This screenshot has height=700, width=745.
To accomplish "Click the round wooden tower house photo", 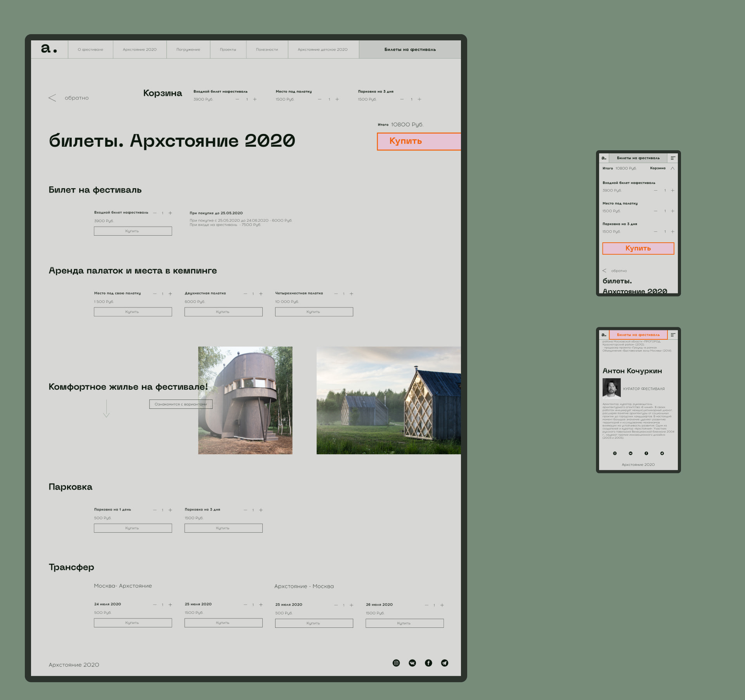I will pyautogui.click(x=245, y=400).
